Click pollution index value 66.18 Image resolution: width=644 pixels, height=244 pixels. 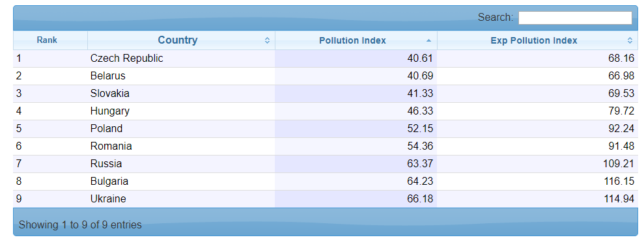[420, 199]
